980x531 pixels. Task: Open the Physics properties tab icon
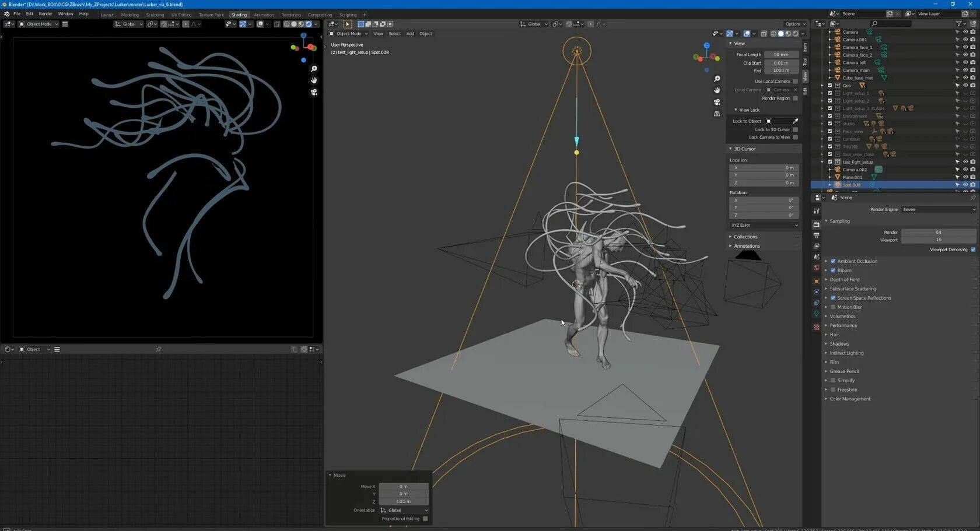point(816,292)
